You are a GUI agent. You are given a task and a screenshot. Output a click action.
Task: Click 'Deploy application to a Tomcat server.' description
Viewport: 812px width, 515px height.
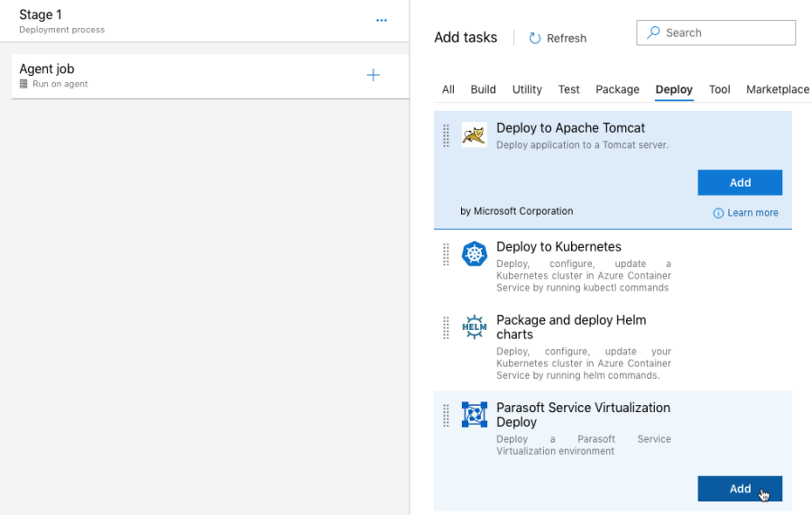pos(582,145)
